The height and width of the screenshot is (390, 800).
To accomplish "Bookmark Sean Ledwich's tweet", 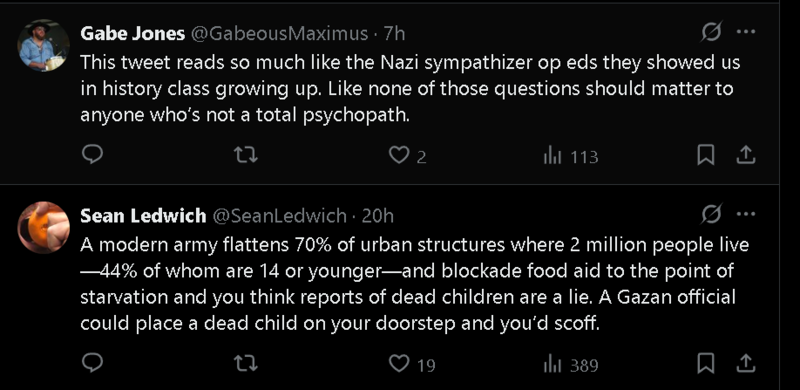I will (x=706, y=363).
